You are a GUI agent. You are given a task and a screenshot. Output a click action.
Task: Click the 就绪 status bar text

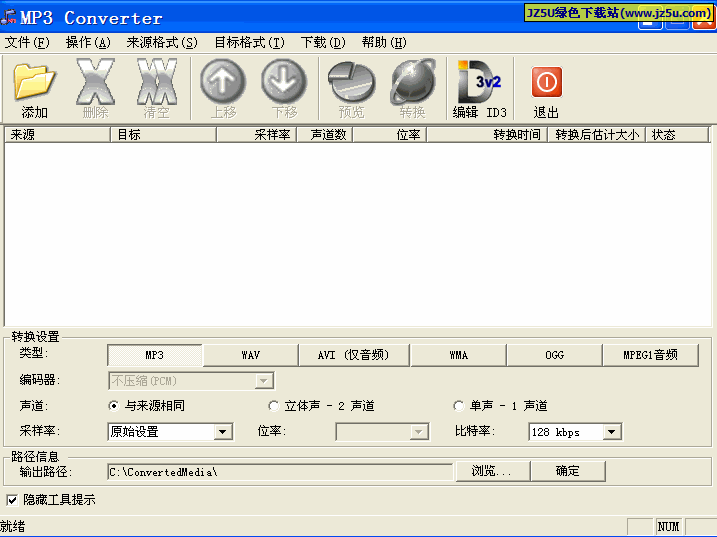click(x=13, y=526)
